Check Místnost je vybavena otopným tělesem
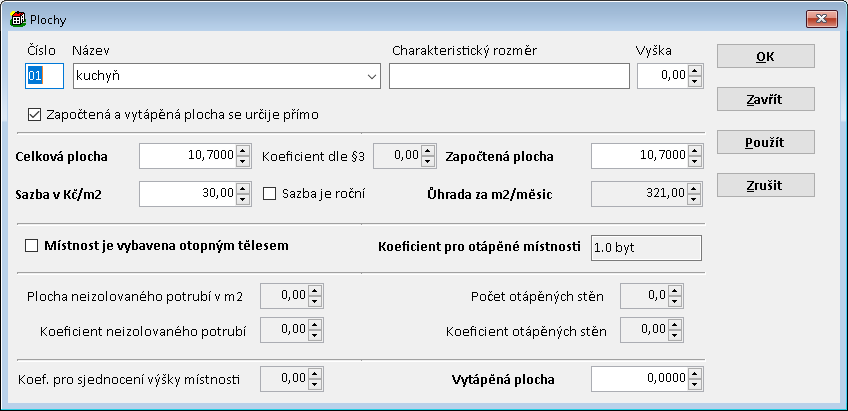The width and height of the screenshot is (848, 411). [31, 245]
